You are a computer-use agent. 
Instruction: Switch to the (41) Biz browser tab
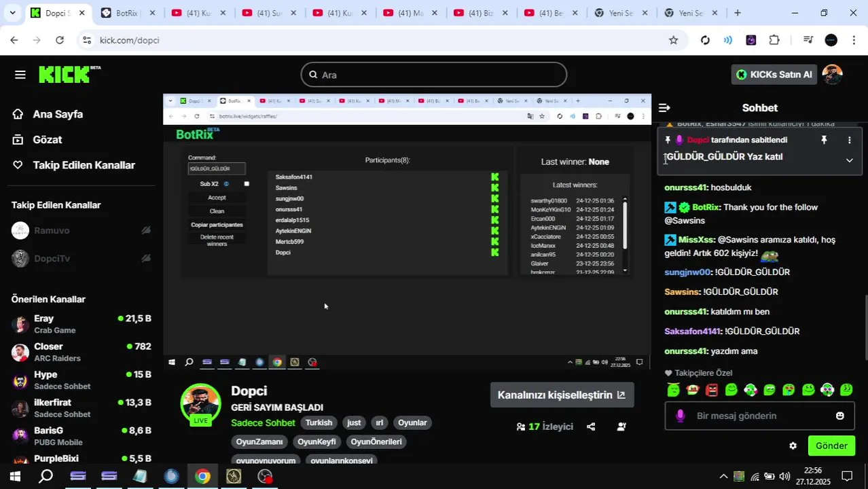[x=481, y=13]
